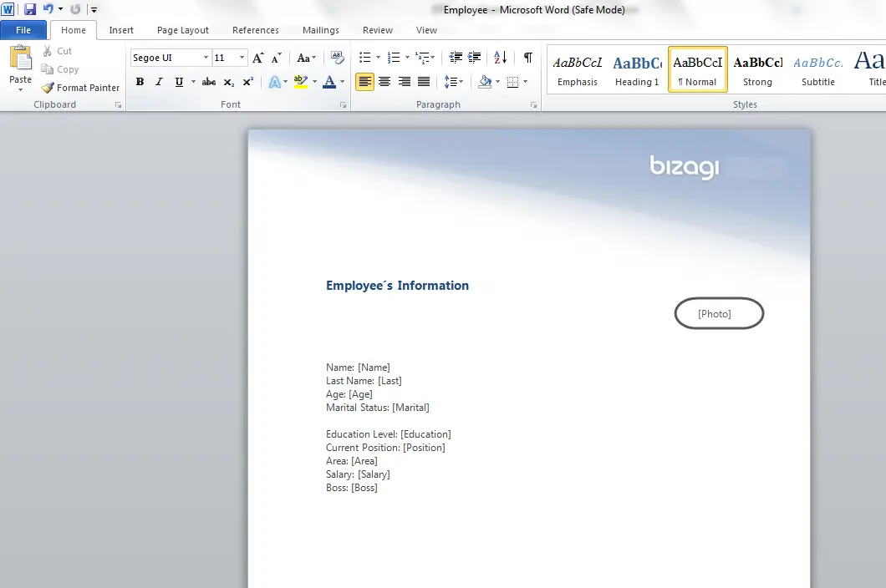Expand the borders dropdown arrow
This screenshot has width=886, height=588.
pos(526,82)
